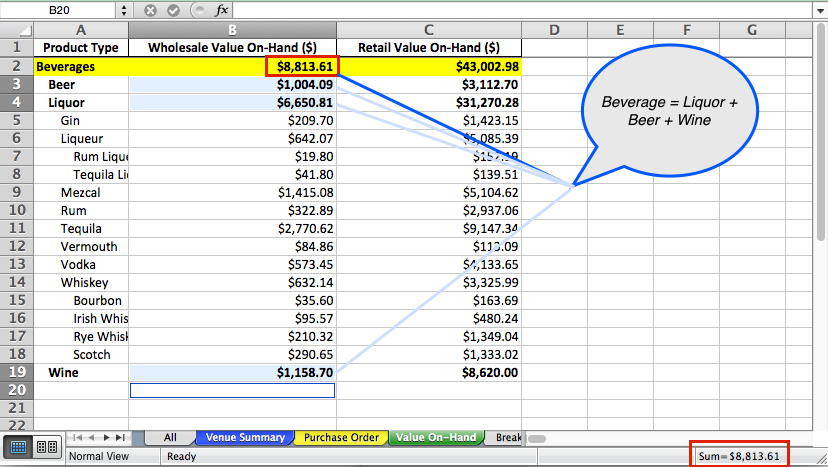The width and height of the screenshot is (828, 467).
Task: Click the Ready status bar indicator
Action: tap(182, 456)
